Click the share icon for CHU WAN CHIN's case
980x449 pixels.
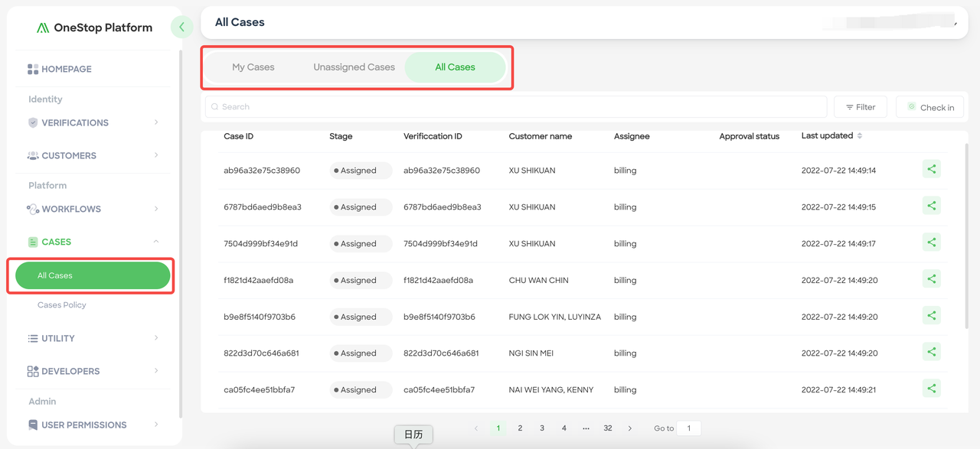click(x=931, y=278)
